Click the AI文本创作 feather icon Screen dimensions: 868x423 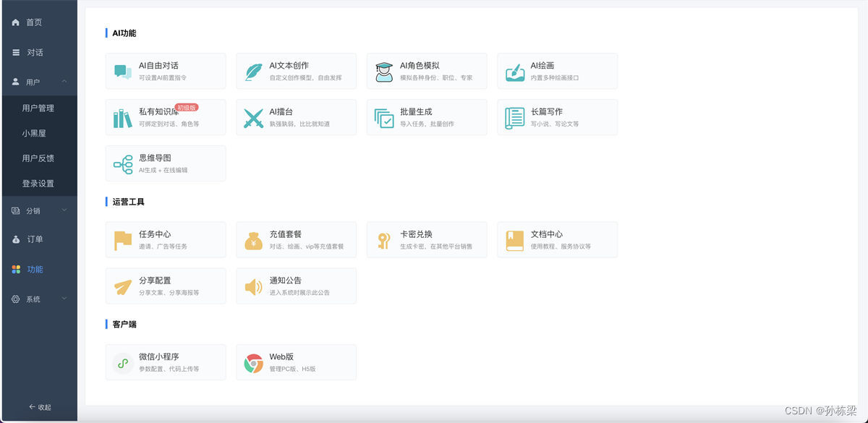click(x=253, y=72)
